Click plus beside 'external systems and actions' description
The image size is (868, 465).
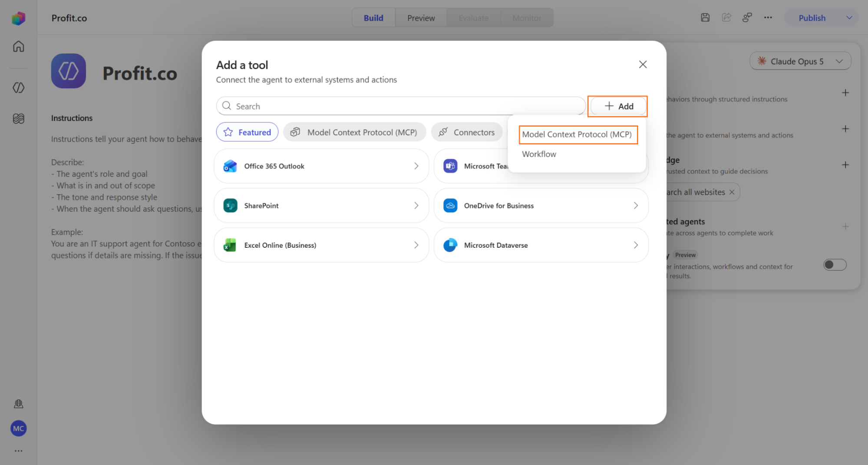click(x=845, y=129)
